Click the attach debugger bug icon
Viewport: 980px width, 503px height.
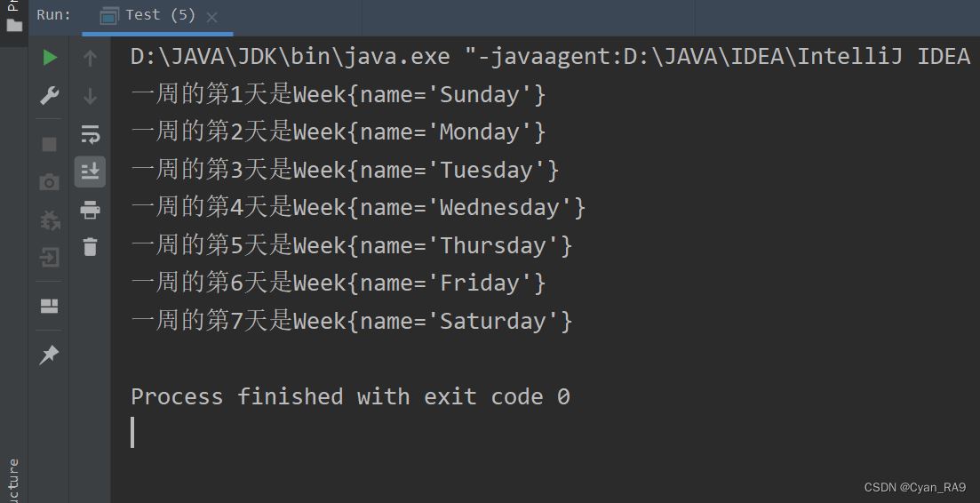[x=50, y=220]
